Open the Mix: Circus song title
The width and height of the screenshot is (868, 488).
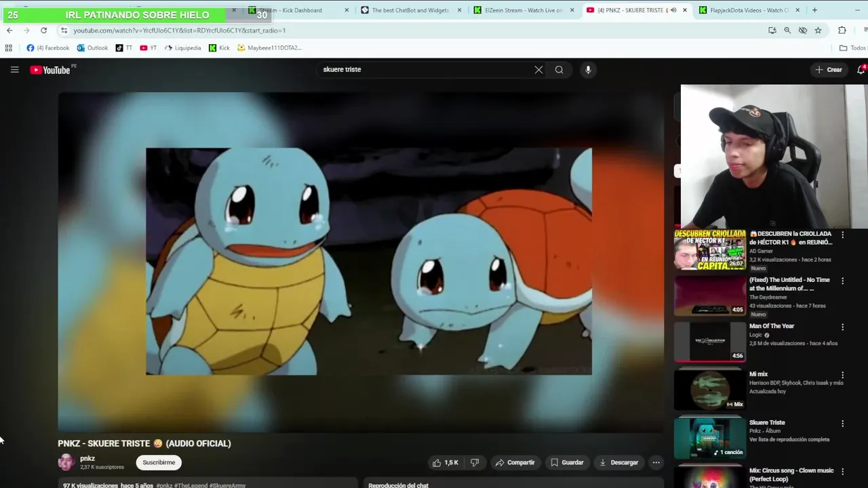coord(791,474)
